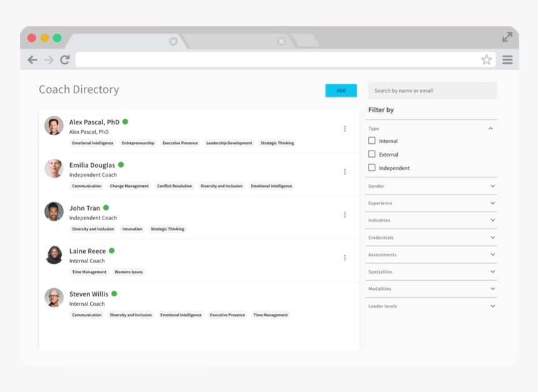Click the browser back arrow
The height and width of the screenshot is (392, 538).
click(x=33, y=60)
